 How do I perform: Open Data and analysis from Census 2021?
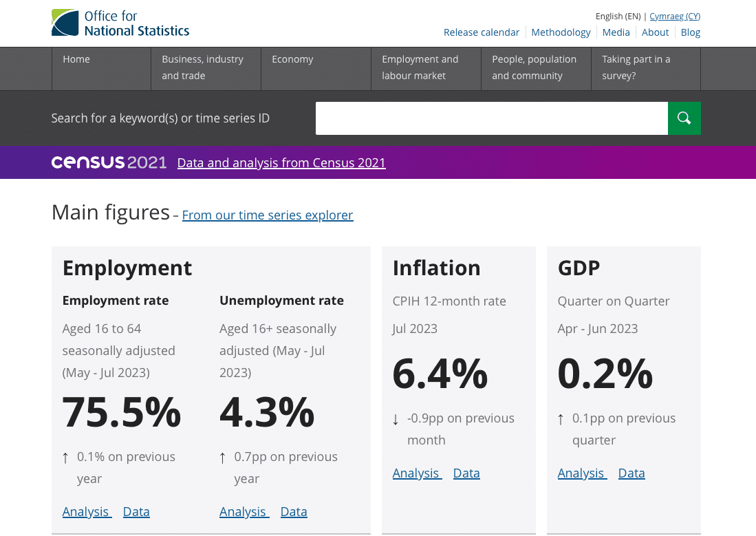[x=281, y=163]
